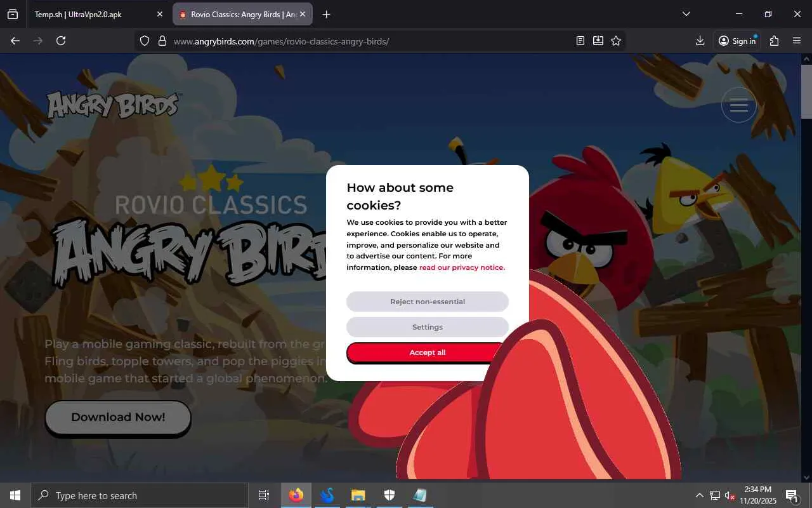This screenshot has width=812, height=508.
Task: Open the clock showing 2:34 PM
Action: [x=757, y=495]
